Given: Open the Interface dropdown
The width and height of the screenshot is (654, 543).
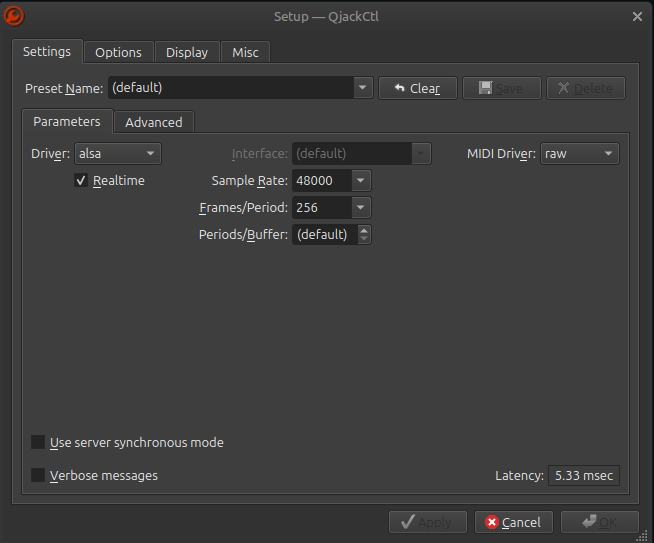Looking at the screenshot, I should point(361,153).
